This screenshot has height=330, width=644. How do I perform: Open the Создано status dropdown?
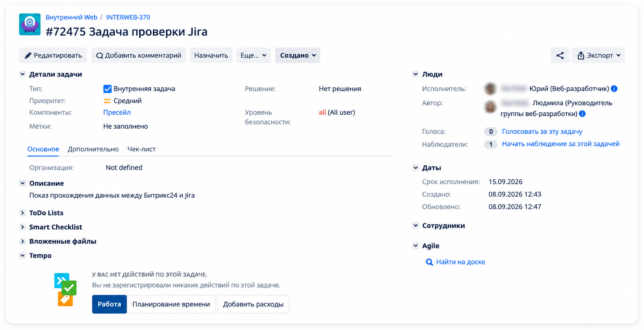coord(297,55)
